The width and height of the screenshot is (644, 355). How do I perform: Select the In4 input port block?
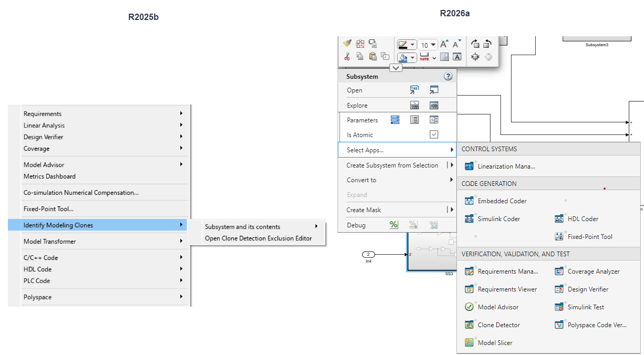(x=369, y=255)
